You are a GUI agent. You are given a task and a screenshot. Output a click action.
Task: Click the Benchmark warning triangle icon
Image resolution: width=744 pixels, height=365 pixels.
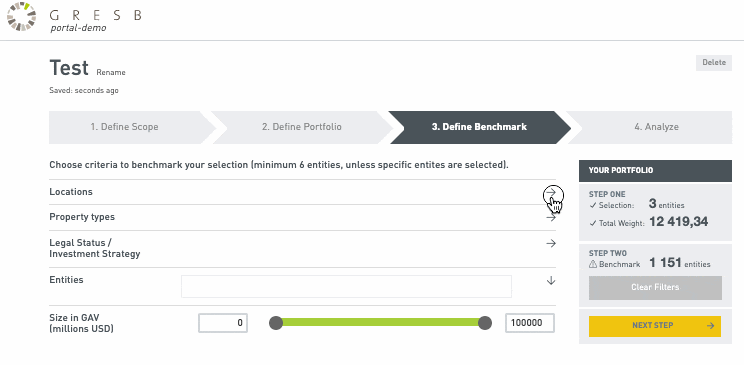[x=593, y=264]
